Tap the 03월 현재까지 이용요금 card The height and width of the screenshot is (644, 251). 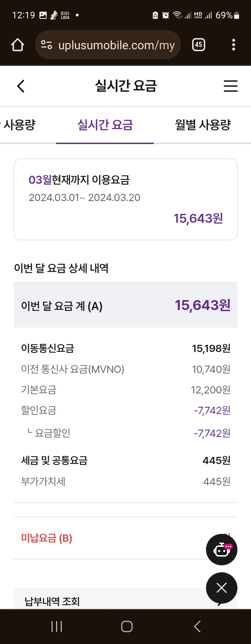click(125, 199)
